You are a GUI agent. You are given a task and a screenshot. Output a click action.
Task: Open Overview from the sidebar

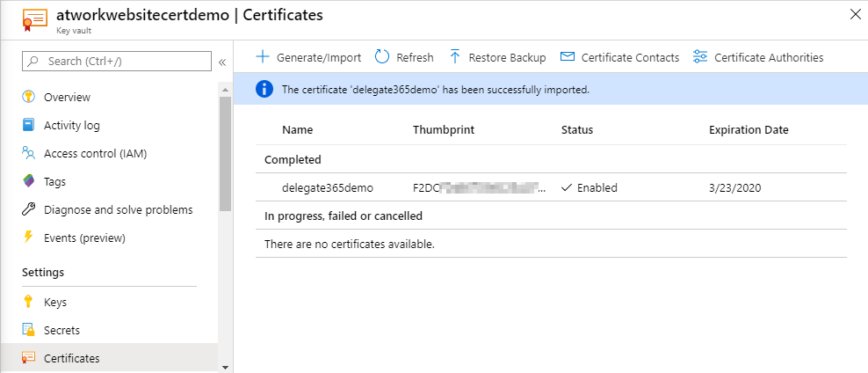67,97
